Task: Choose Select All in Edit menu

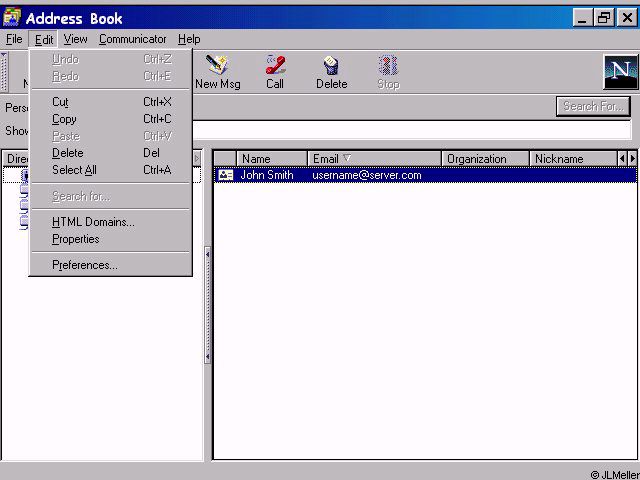Action: [x=110, y=170]
